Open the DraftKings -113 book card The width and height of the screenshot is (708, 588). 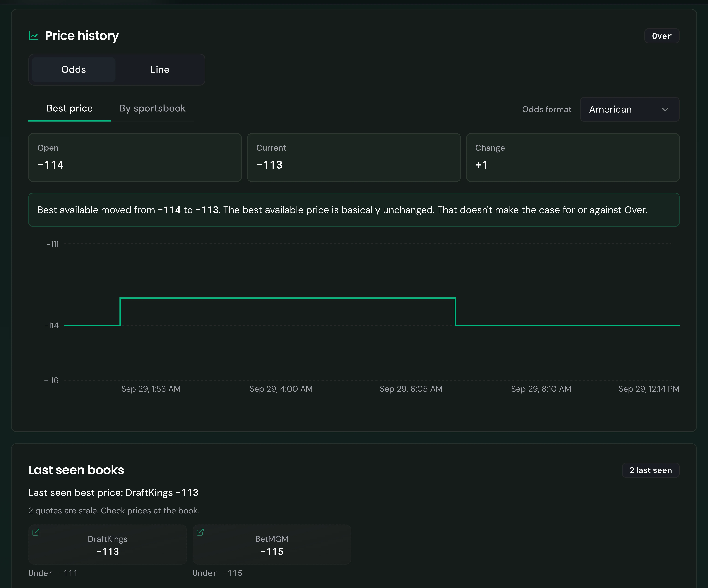pyautogui.click(x=108, y=545)
